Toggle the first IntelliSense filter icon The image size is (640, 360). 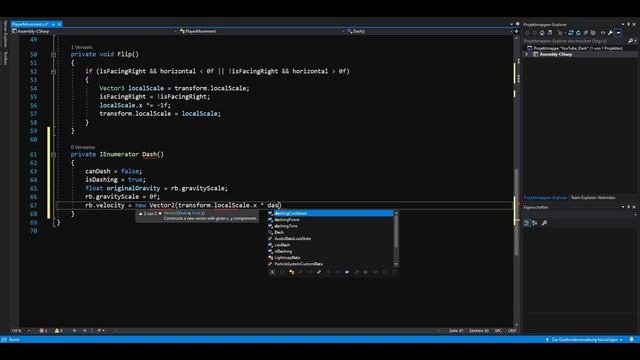click(272, 272)
